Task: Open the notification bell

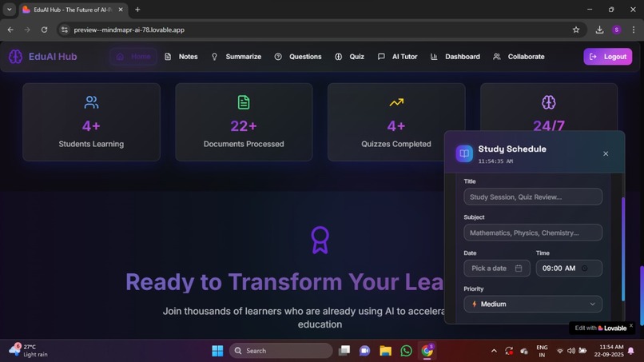Action: [631, 351]
